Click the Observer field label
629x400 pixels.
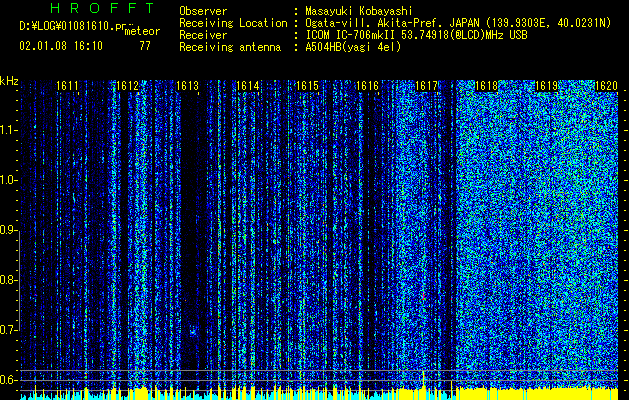(203, 11)
